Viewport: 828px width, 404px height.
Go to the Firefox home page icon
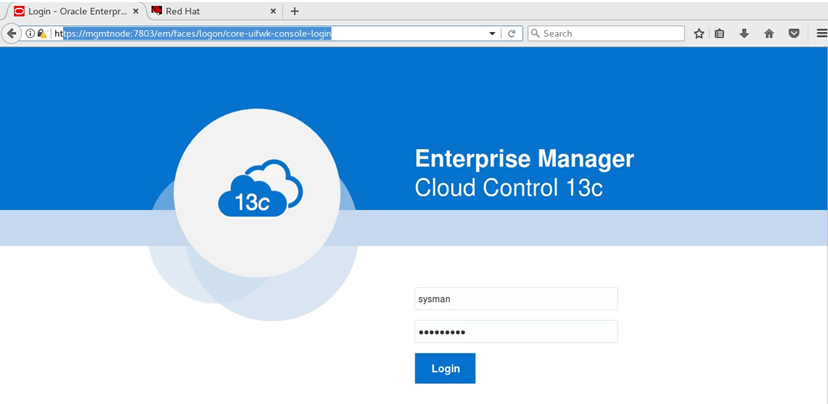[x=769, y=33]
